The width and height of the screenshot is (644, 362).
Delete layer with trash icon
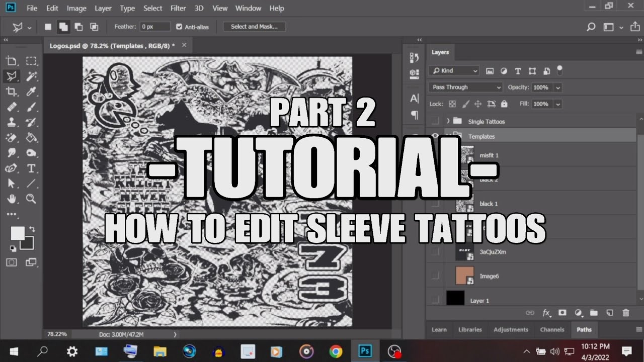(x=626, y=313)
